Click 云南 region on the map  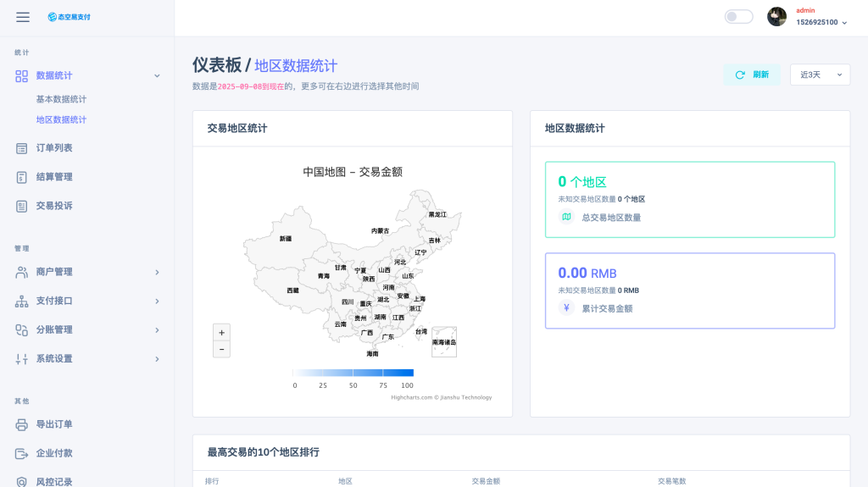click(x=341, y=324)
